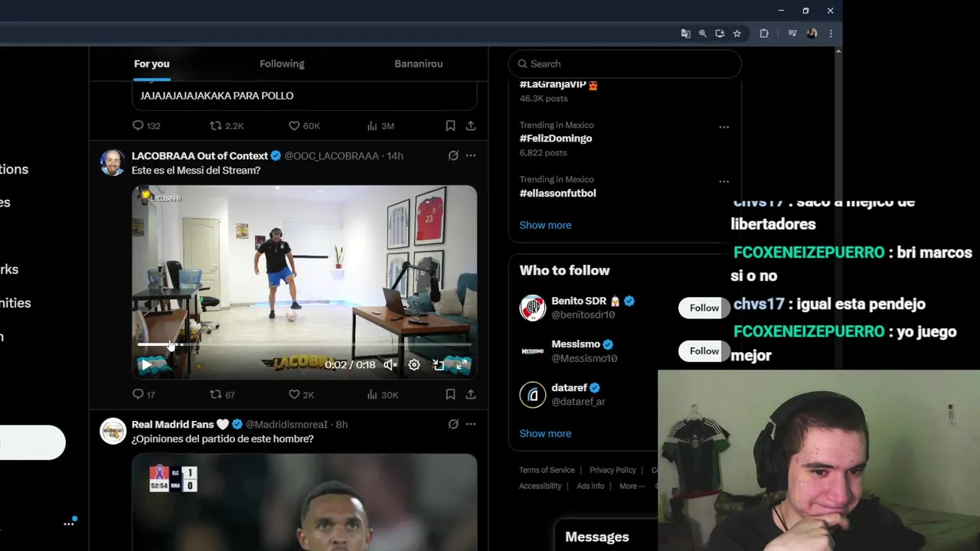
Task: Open Benito SDR profile avatar
Action: 532,308
